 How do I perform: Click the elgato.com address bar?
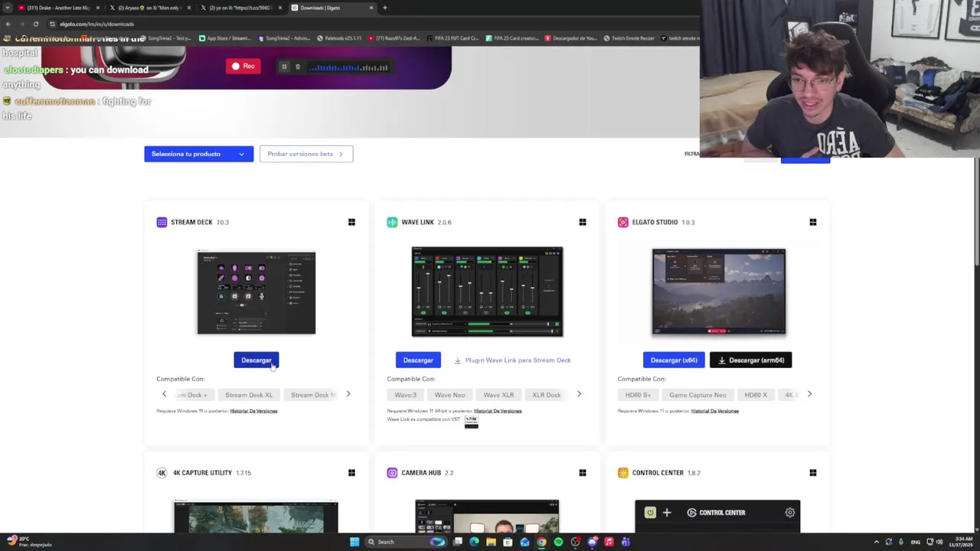pyautogui.click(x=367, y=24)
